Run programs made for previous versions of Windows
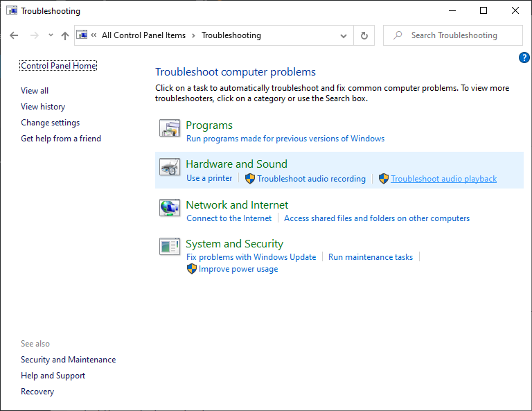Image resolution: width=532 pixels, height=411 pixels. (285, 139)
